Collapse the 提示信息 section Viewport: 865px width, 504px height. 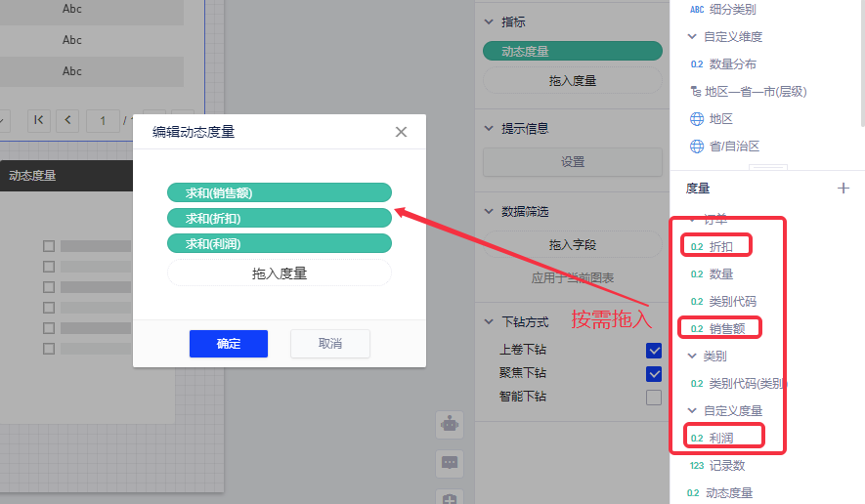[490, 128]
